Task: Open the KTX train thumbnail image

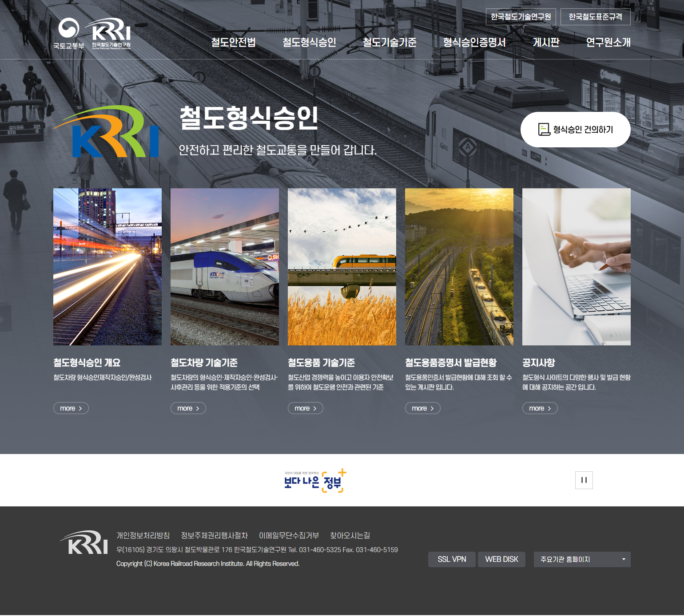Action: pos(225,267)
